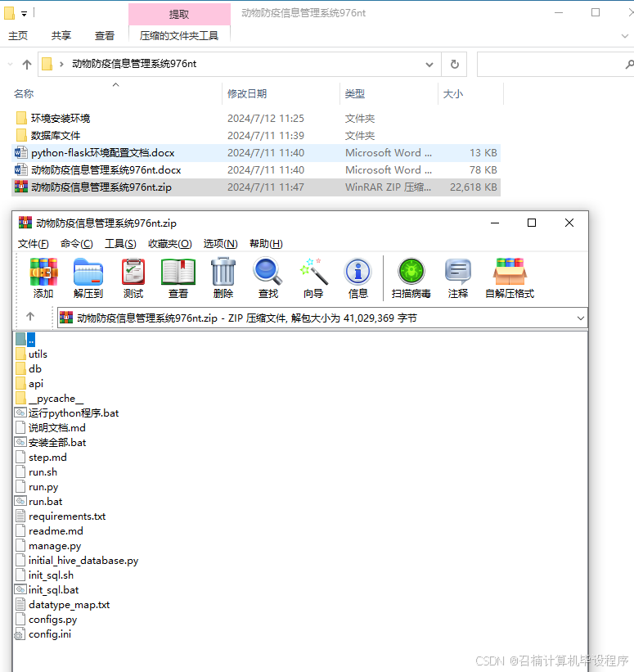The height and width of the screenshot is (672, 634).
Task: Open the quick access toolbar dropdown
Action: tap(24, 14)
